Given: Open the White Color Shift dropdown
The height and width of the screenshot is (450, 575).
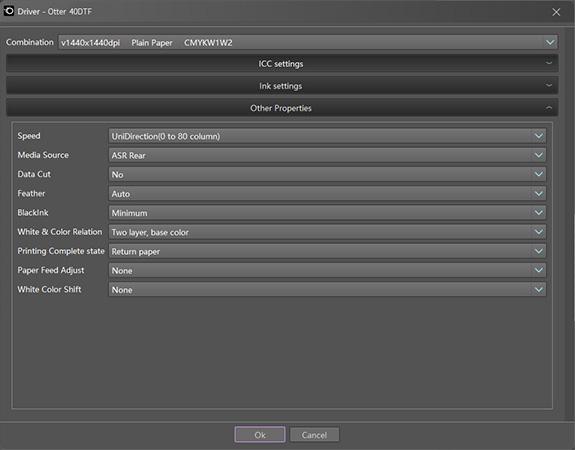Looking at the screenshot, I should click(327, 290).
